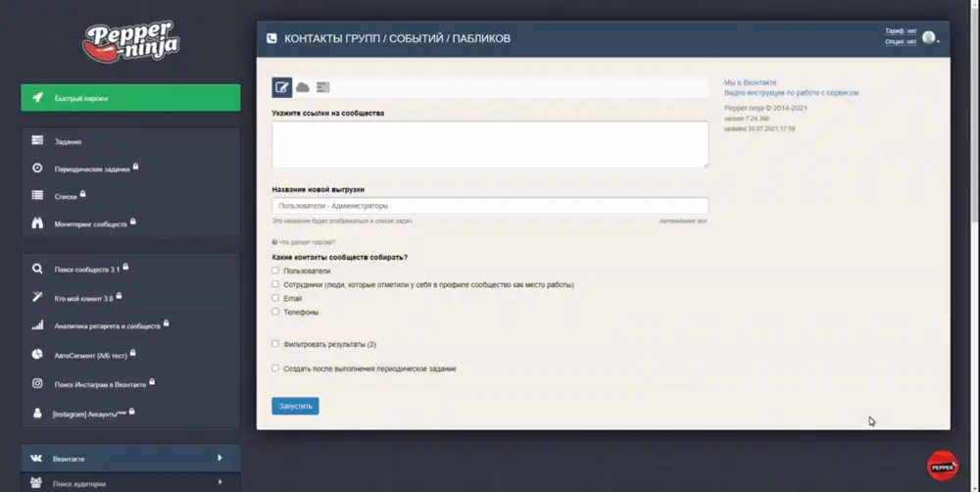
Task: Click the "Какие контакты сообществ собирать?" heading
Action: pyautogui.click(x=339, y=258)
